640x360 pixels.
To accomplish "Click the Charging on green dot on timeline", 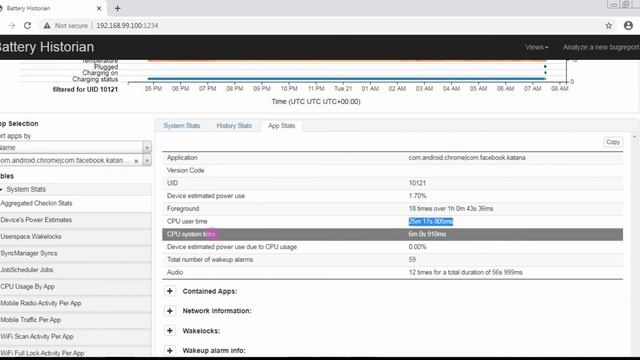I will 545,73.
